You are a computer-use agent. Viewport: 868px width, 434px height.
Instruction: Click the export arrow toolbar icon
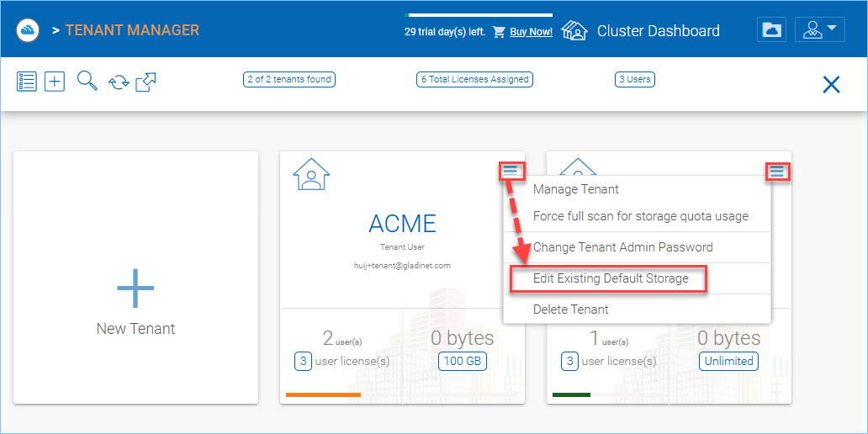[146, 82]
